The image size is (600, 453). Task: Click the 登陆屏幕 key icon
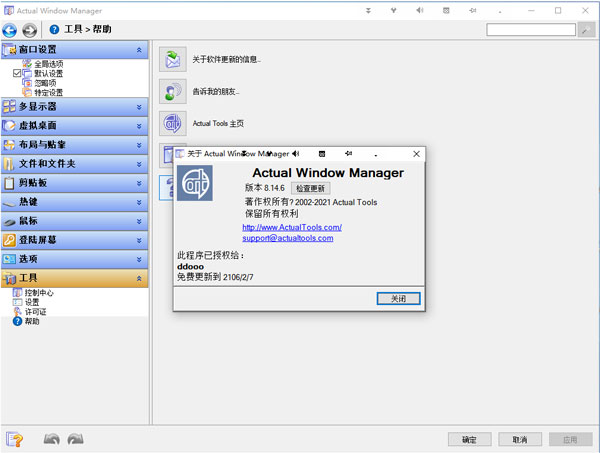[x=10, y=240]
